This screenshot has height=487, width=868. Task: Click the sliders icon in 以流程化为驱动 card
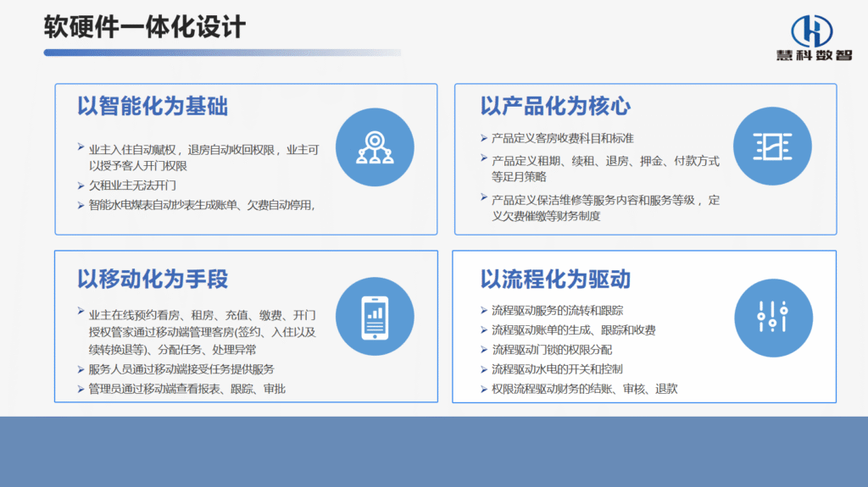pyautogui.click(x=772, y=317)
